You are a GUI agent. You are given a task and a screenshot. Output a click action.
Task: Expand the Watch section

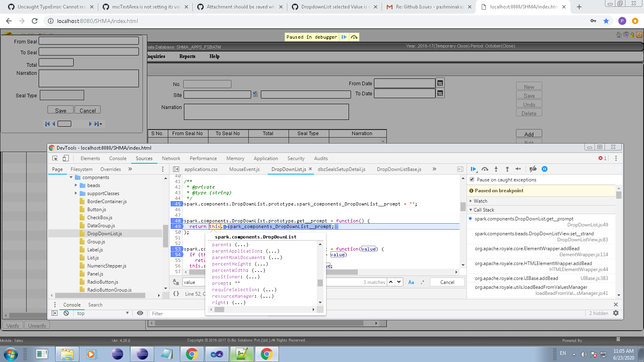tap(480, 201)
